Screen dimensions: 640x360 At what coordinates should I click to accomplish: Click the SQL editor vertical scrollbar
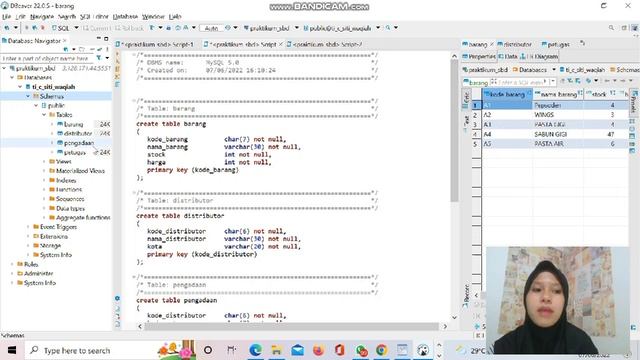[454, 131]
